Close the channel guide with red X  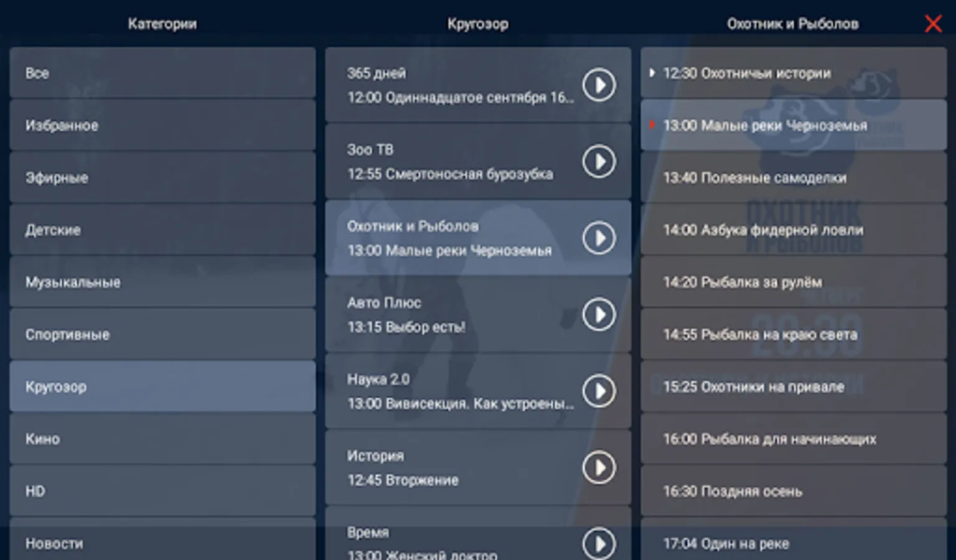coord(933,24)
